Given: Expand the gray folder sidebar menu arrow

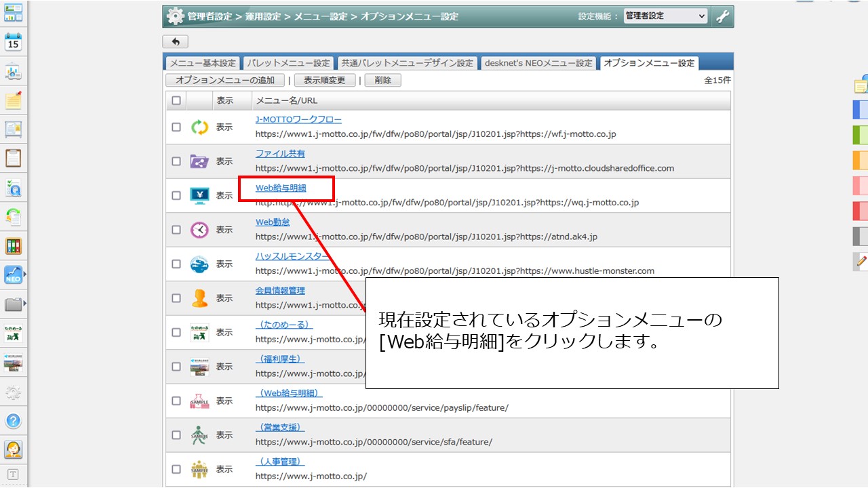Looking at the screenshot, I should 25,304.
